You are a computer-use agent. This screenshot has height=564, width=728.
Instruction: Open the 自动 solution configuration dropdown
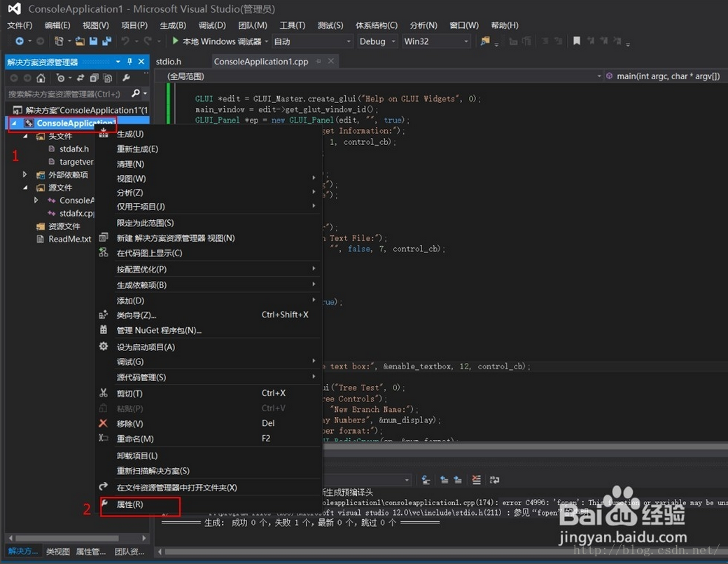(x=312, y=41)
